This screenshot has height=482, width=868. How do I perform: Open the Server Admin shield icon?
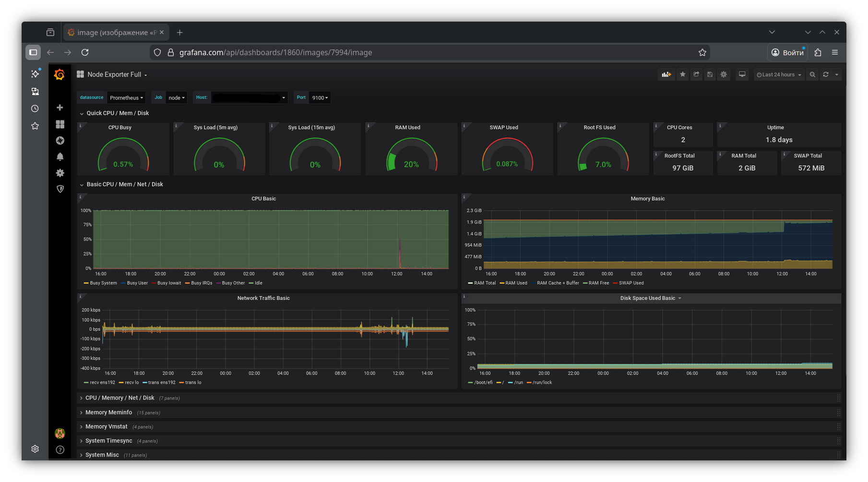point(60,189)
